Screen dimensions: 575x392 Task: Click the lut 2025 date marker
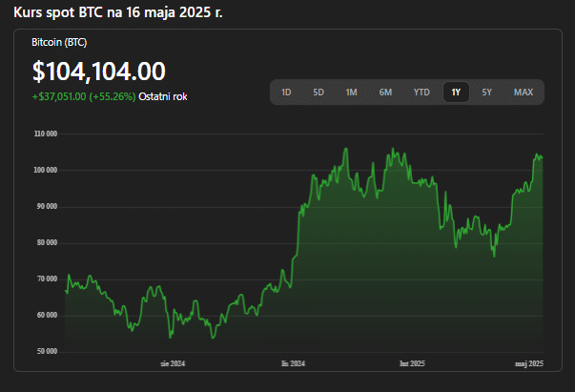(x=412, y=363)
